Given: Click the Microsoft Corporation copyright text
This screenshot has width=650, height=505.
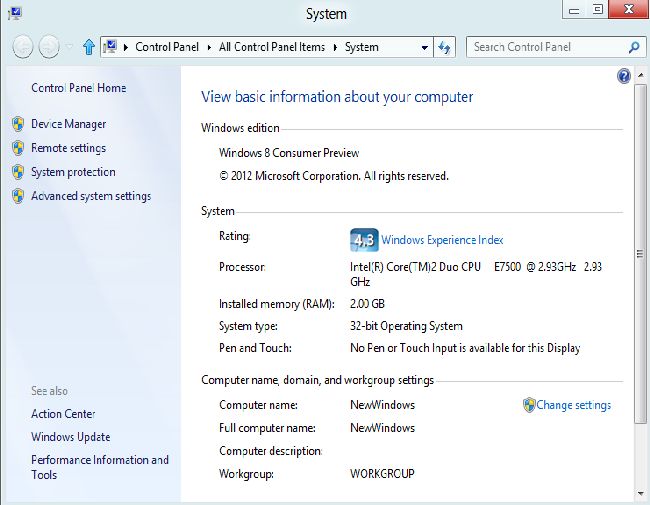Looking at the screenshot, I should [x=334, y=176].
